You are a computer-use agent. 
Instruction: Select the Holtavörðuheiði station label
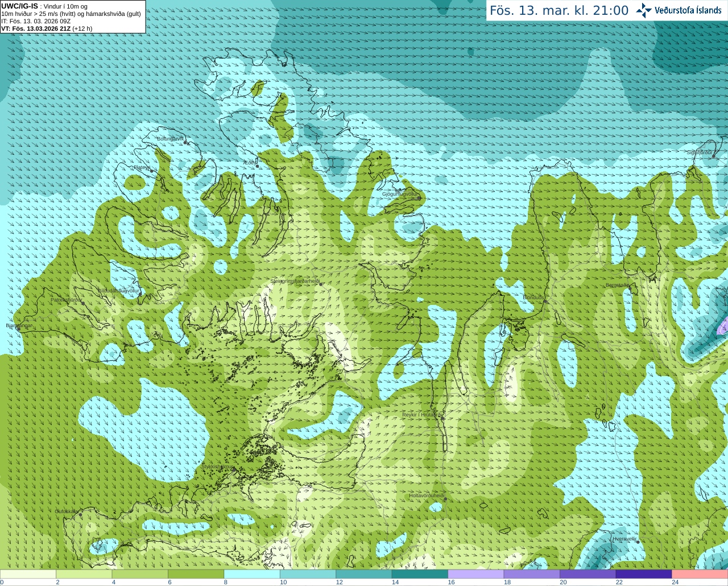[x=427, y=496]
